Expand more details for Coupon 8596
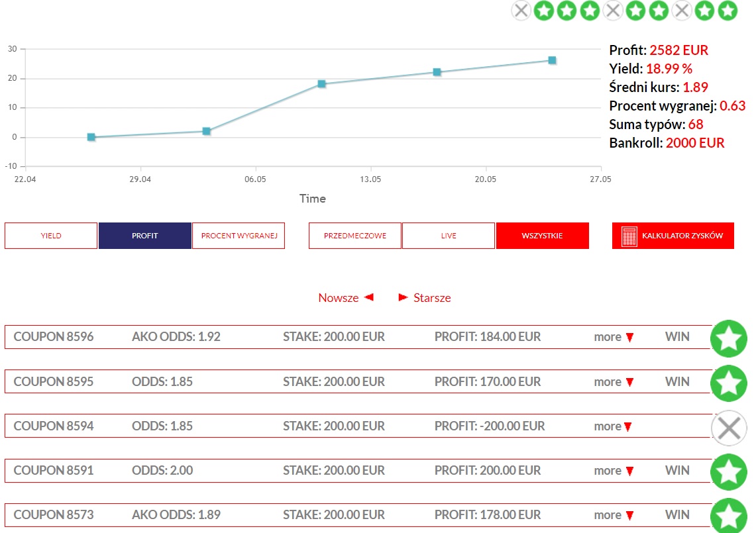 point(614,337)
